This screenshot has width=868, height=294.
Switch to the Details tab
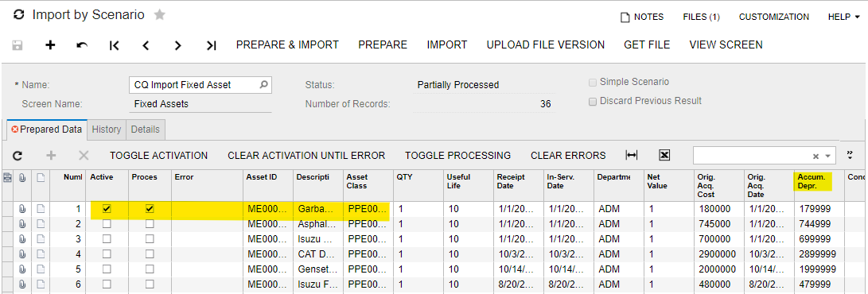click(145, 130)
